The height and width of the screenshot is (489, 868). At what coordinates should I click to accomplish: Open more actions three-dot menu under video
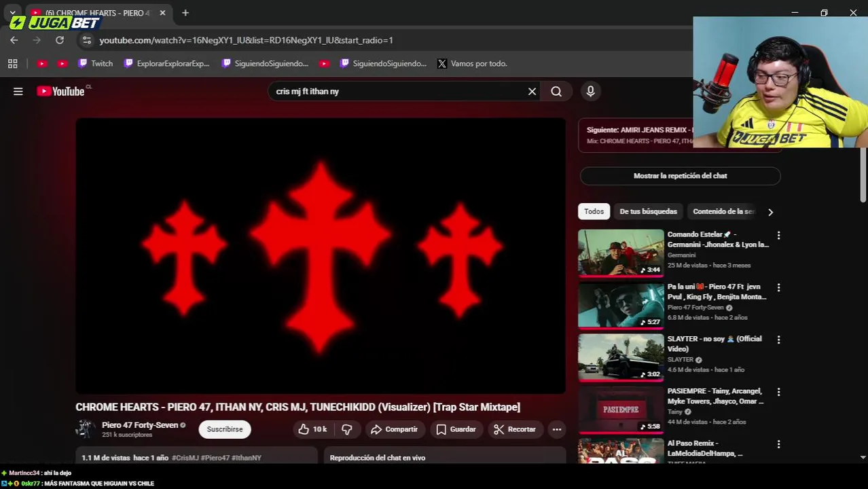(557, 429)
